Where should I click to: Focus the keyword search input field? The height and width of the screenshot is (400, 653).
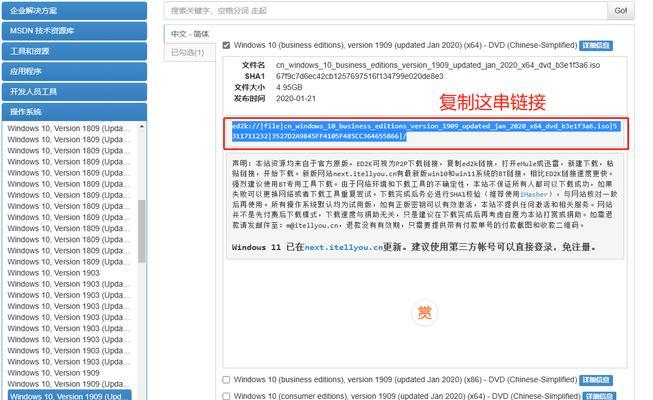pyautogui.click(x=386, y=10)
